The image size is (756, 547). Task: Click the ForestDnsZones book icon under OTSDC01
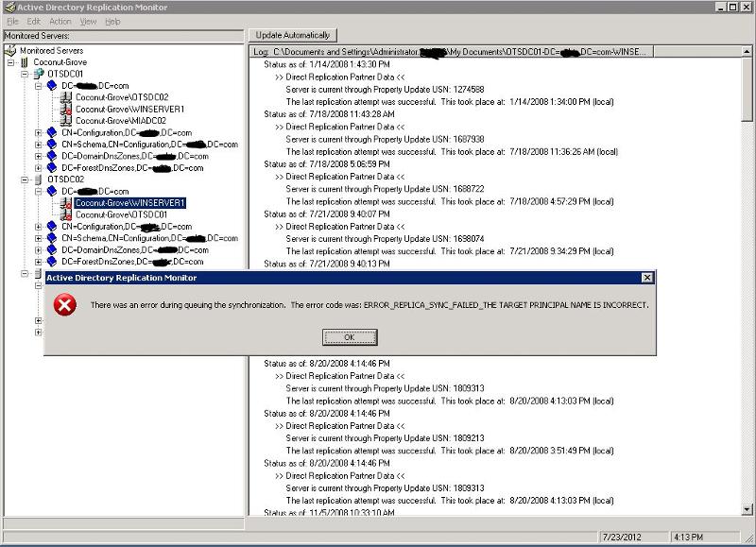(x=52, y=168)
